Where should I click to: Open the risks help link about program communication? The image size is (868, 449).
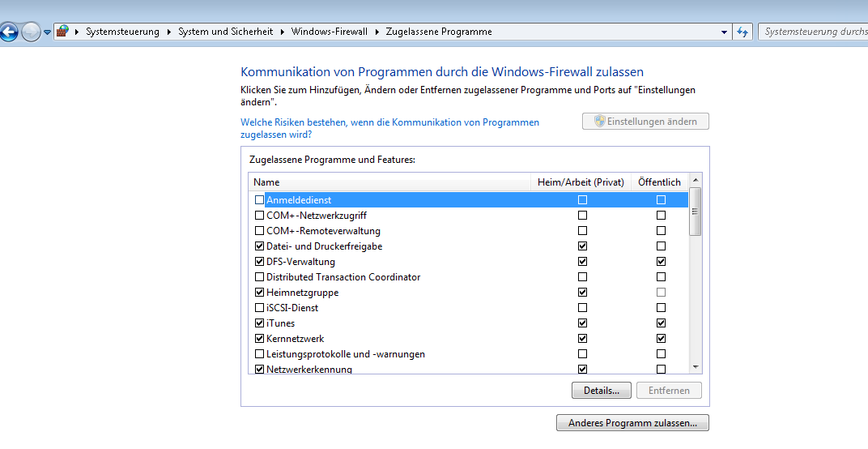(389, 128)
